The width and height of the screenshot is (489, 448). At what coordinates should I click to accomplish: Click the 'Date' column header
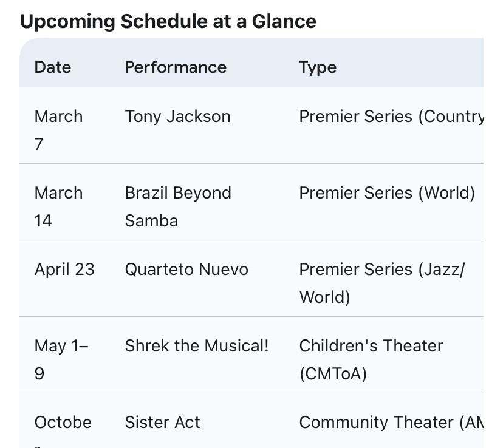[x=53, y=67]
